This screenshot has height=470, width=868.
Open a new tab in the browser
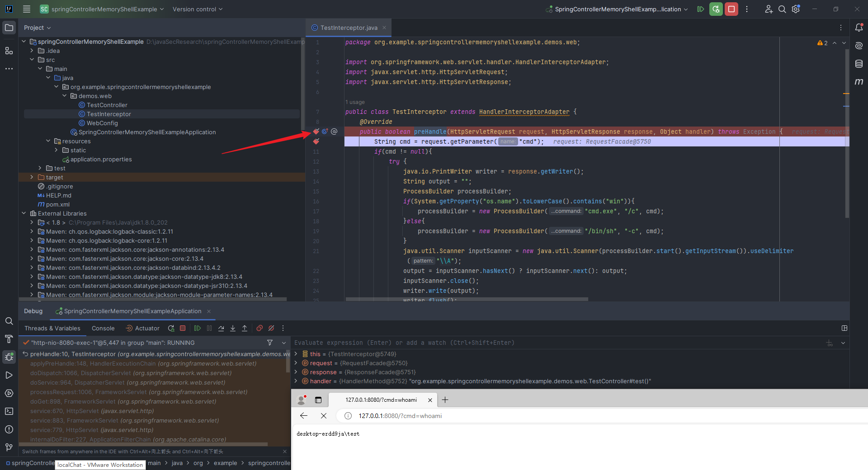pyautogui.click(x=445, y=400)
